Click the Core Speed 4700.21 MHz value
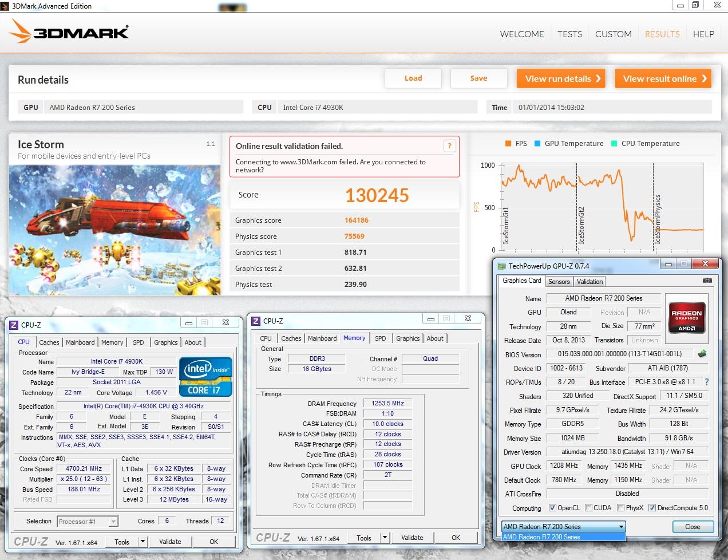Viewport: 728px width, 560px height. 84,468
